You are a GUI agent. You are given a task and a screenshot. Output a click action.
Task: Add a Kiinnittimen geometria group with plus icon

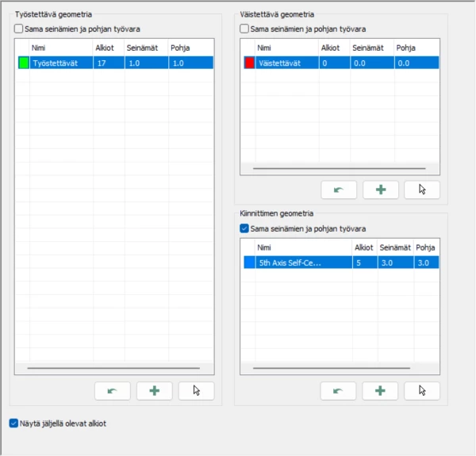point(381,390)
